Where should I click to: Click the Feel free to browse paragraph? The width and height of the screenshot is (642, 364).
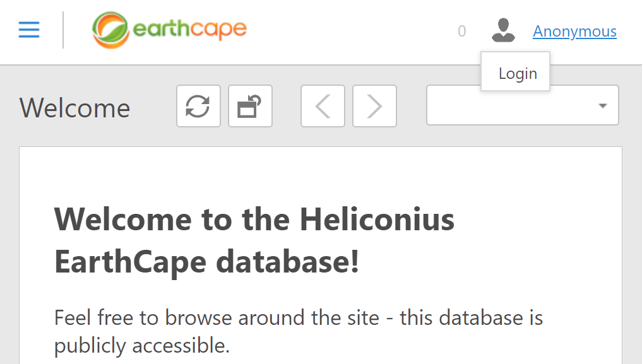tap(299, 318)
